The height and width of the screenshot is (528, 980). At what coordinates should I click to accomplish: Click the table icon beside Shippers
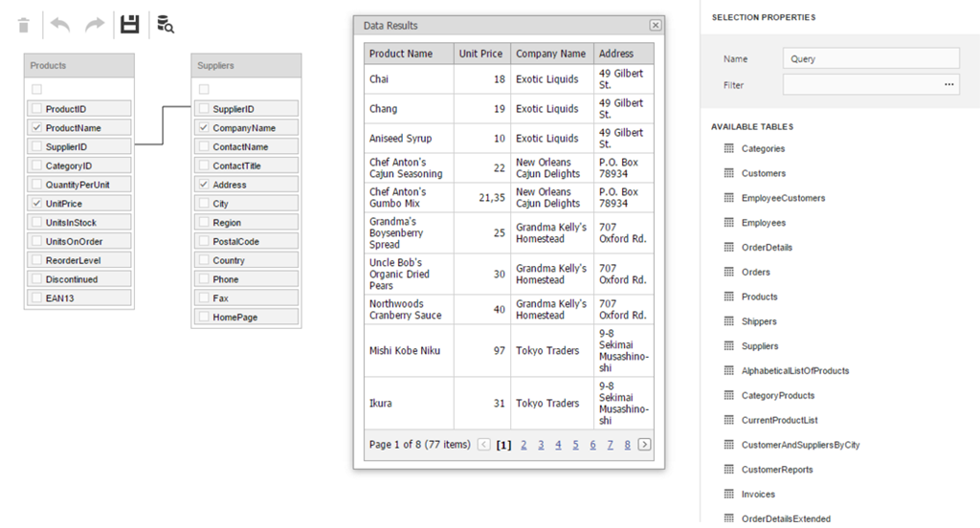coord(728,321)
